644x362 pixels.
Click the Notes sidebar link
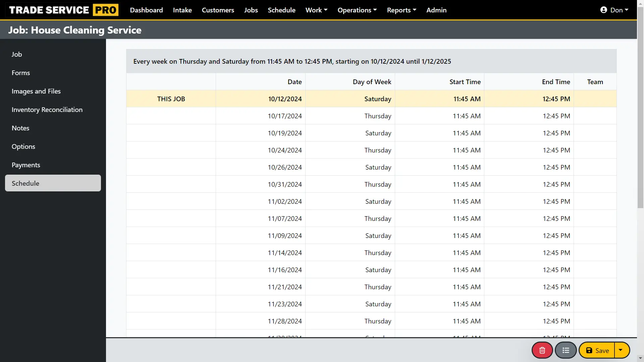tap(20, 128)
